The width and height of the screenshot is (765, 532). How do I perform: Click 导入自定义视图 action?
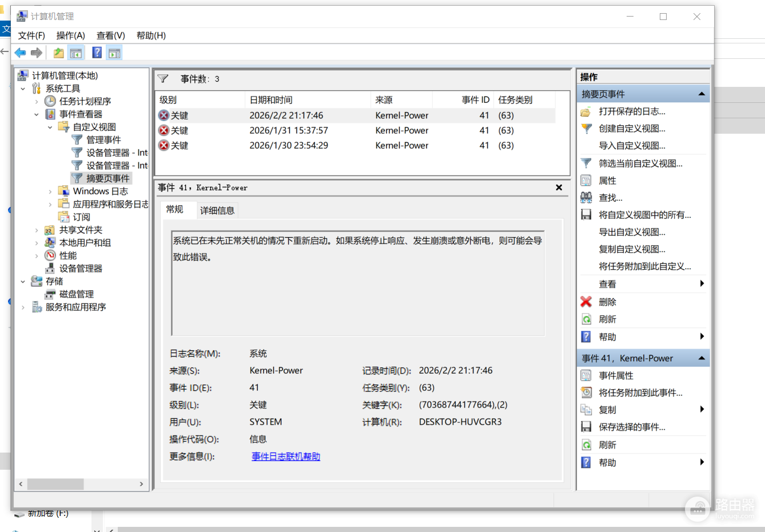point(632,146)
